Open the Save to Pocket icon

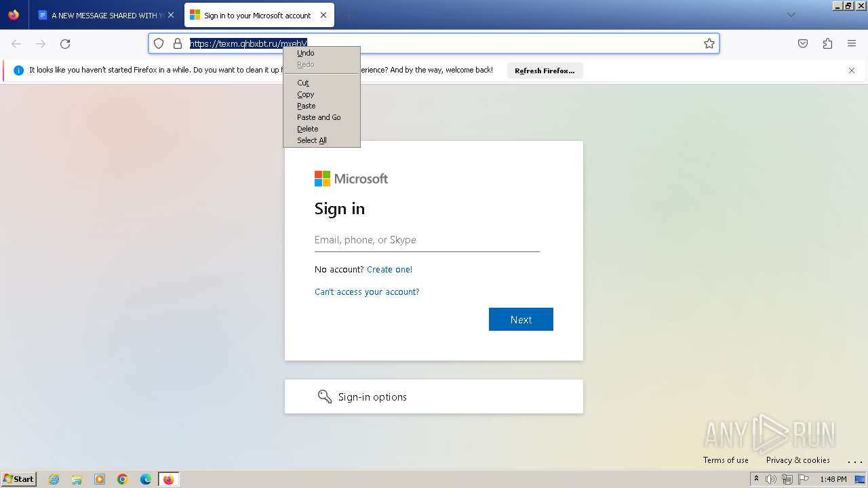point(803,43)
